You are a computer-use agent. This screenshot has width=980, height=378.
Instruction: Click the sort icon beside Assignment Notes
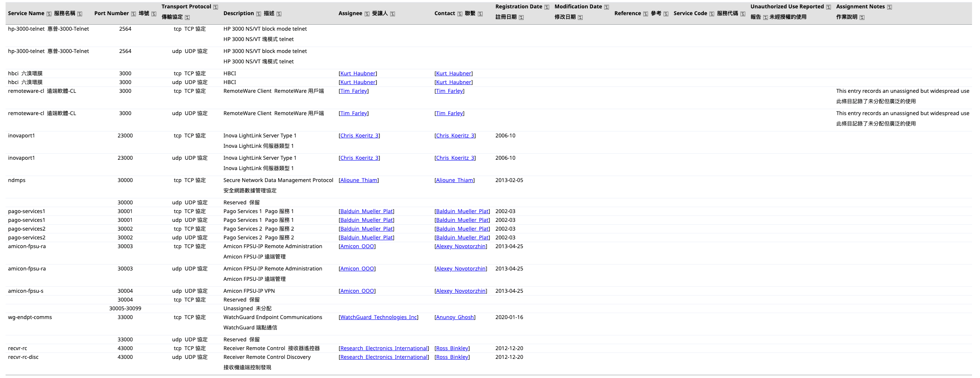pyautogui.click(x=890, y=7)
